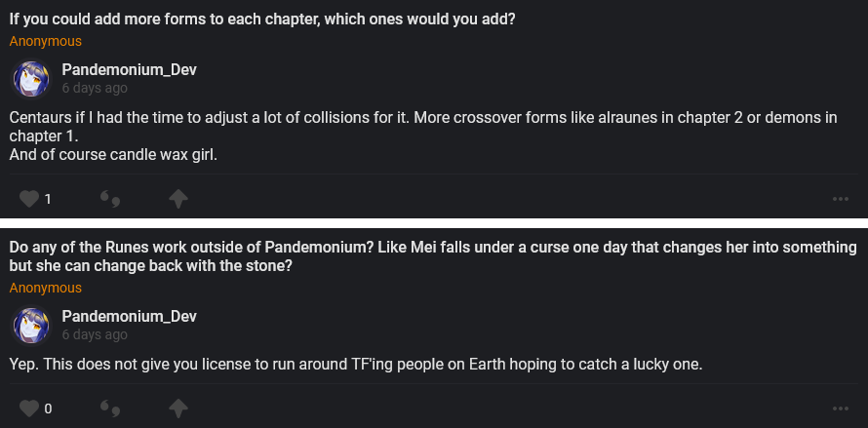This screenshot has height=428, width=868.
Task: Open more options for Runes answer
Action: pos(841,408)
